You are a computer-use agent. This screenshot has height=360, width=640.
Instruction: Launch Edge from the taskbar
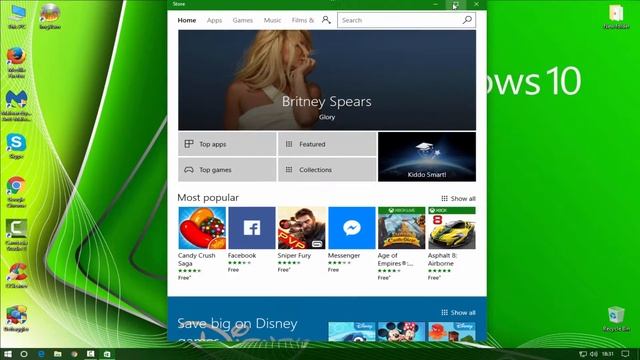(x=41, y=354)
